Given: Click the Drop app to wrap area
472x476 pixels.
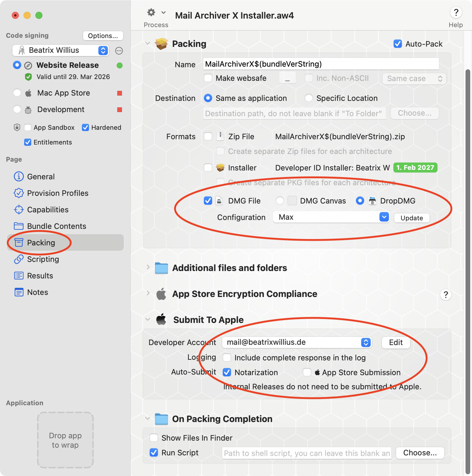Looking at the screenshot, I should coord(65,440).
